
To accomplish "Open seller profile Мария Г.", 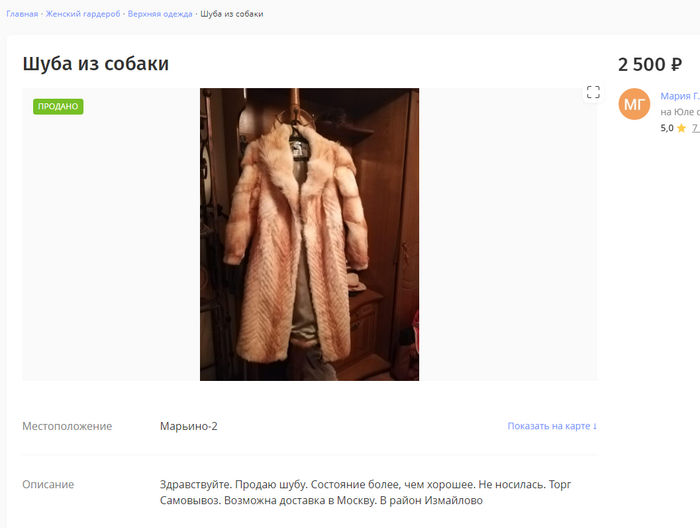I will (x=680, y=96).
